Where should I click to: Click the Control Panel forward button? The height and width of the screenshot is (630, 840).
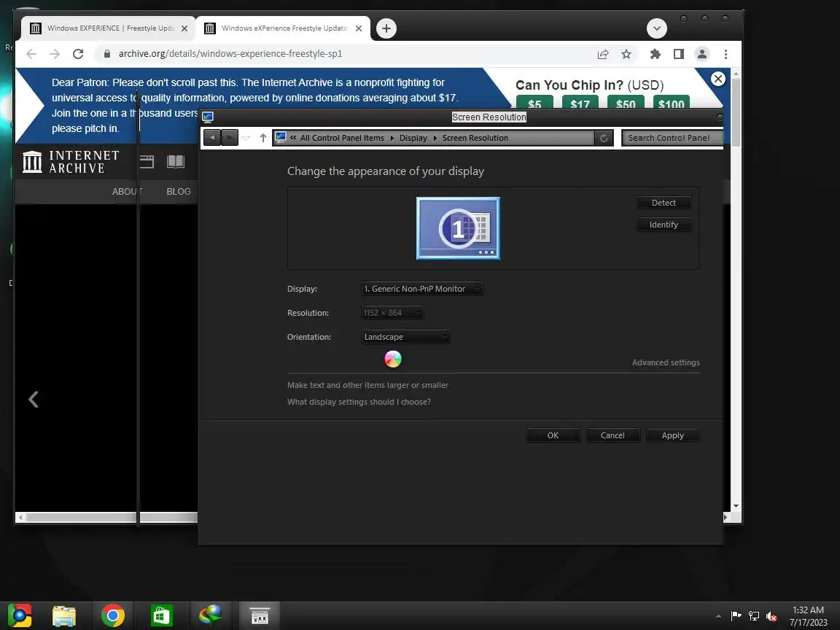point(229,138)
